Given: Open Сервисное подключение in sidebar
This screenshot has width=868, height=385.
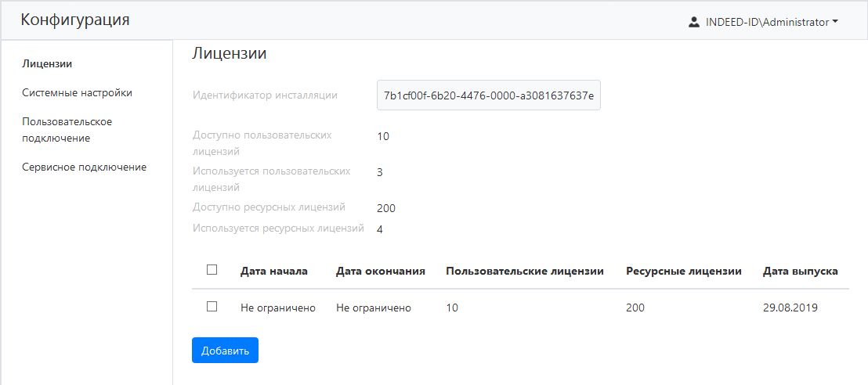Looking at the screenshot, I should point(84,167).
